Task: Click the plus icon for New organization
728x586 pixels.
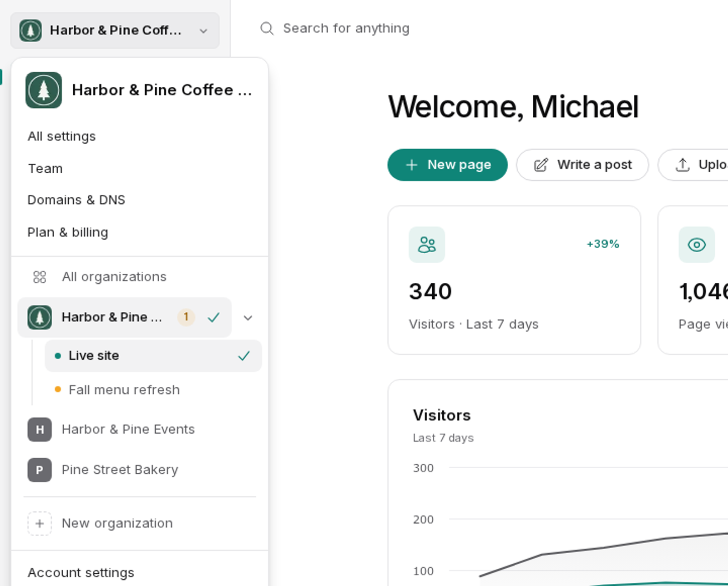Action: (40, 523)
